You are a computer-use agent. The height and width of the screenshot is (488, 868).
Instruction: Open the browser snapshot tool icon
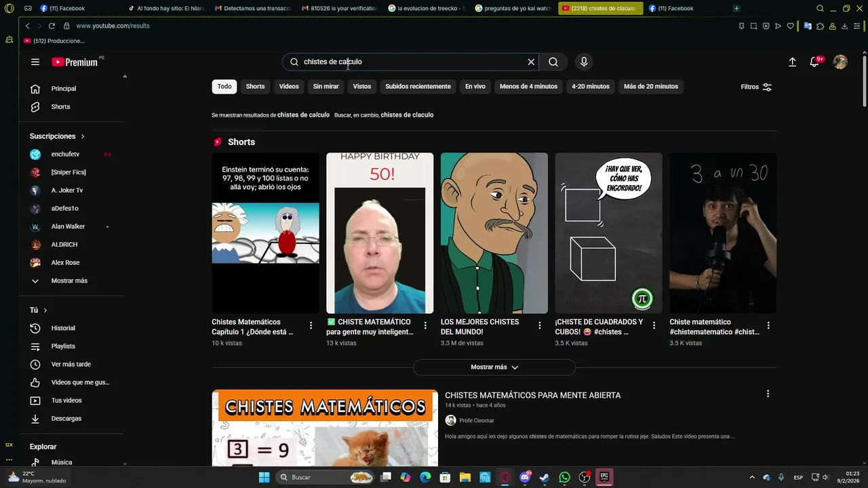click(753, 26)
